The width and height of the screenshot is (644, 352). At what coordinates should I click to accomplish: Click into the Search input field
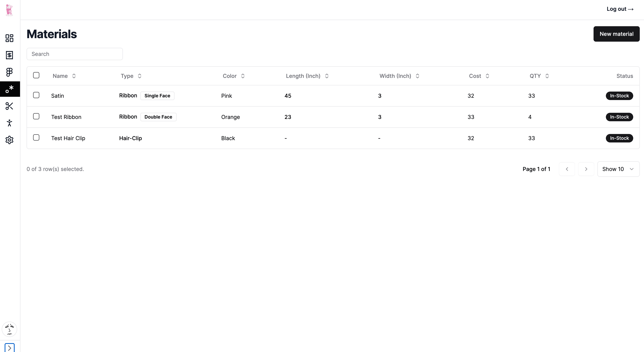pyautogui.click(x=75, y=54)
